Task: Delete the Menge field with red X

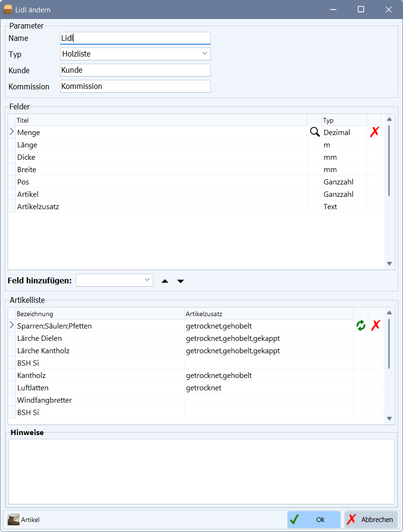Action: (374, 132)
